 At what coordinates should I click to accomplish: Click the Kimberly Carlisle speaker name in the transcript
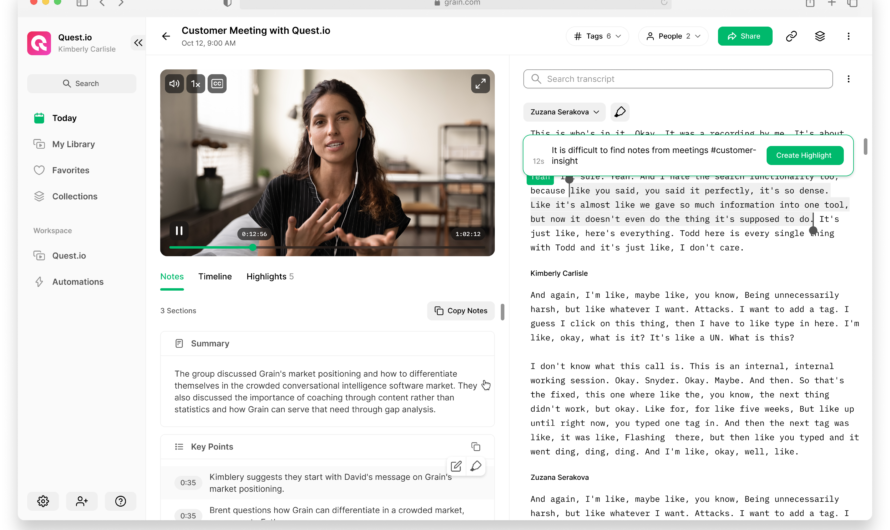559,274
